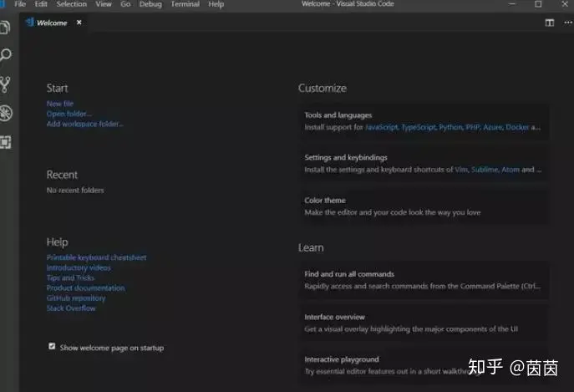This screenshot has width=574, height=392.
Task: Select the Welcome tab
Action: (53, 23)
